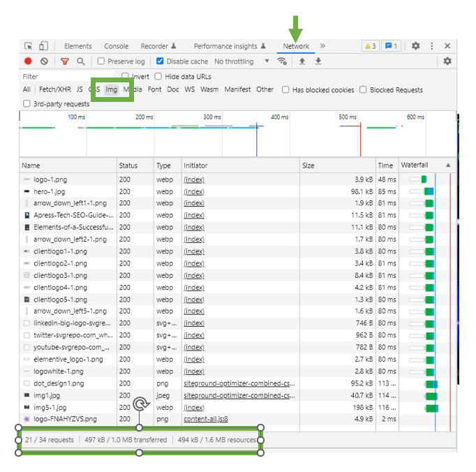Stop recording with the red record button
The image size is (476, 472).
coord(28,61)
